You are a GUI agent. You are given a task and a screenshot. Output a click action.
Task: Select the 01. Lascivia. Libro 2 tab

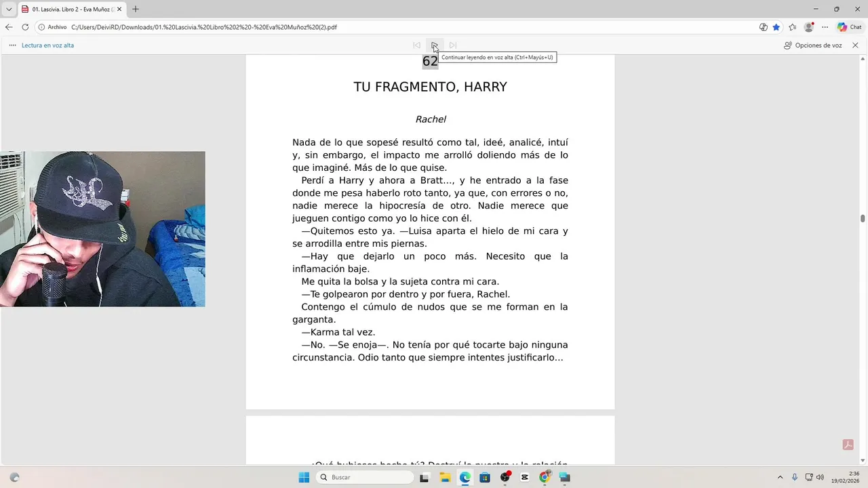pos(72,9)
